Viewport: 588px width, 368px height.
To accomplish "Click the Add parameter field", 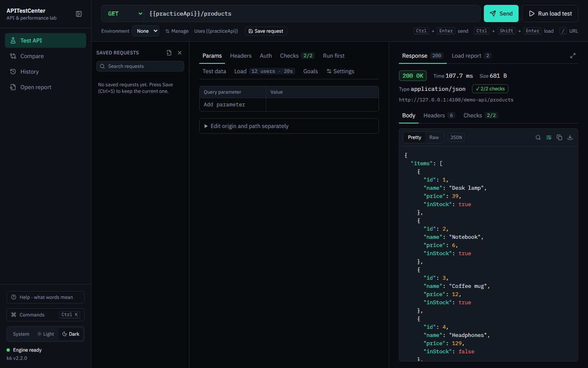I will (x=233, y=105).
